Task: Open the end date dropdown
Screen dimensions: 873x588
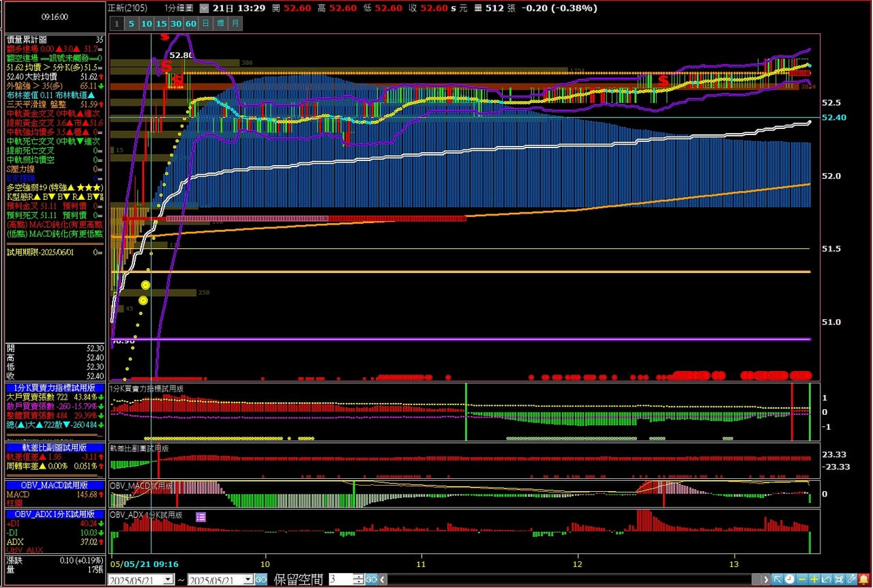Action: click(248, 580)
